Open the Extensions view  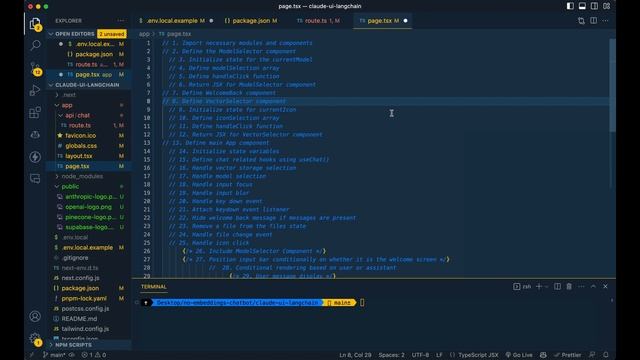tap(35, 112)
